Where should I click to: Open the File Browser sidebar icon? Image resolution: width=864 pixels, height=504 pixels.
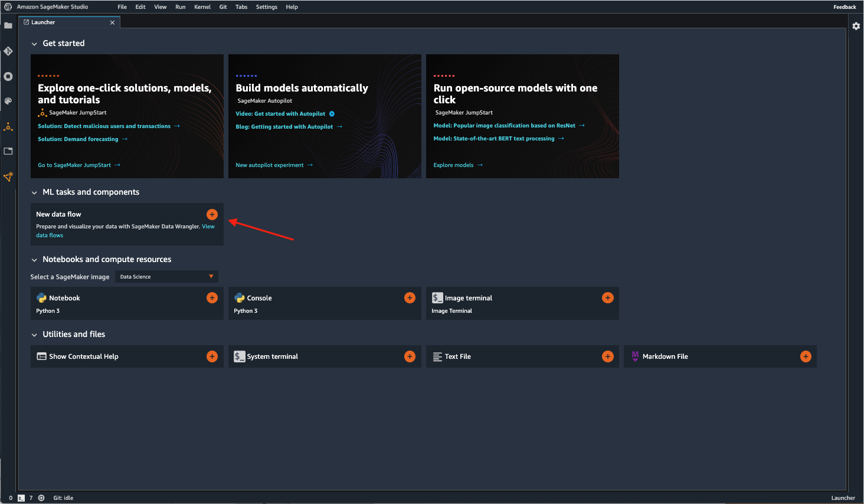pos(8,26)
